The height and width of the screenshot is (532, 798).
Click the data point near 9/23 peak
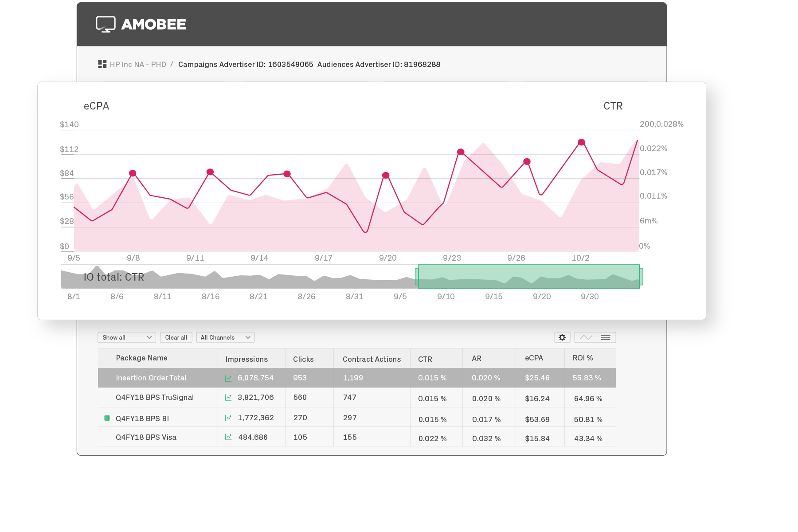coord(461,152)
